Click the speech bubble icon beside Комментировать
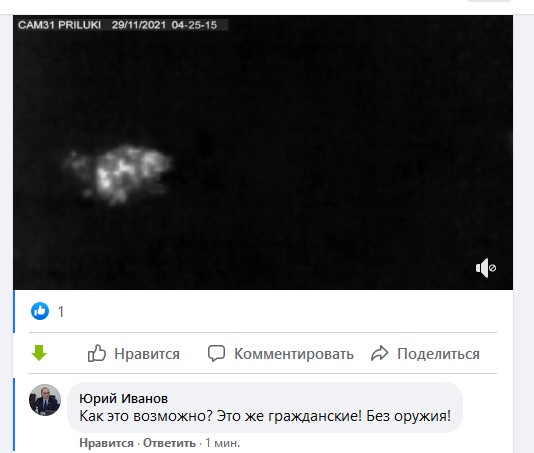 (216, 354)
